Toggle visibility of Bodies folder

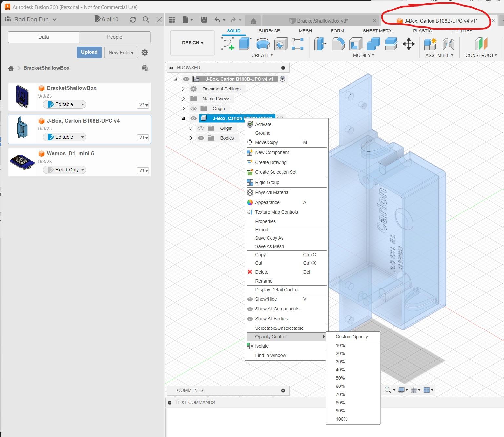click(x=201, y=138)
